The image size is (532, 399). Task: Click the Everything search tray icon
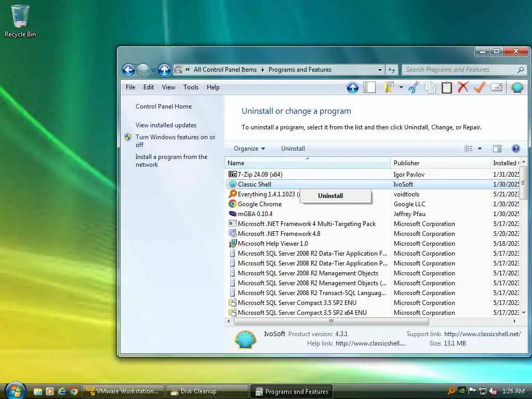451,391
